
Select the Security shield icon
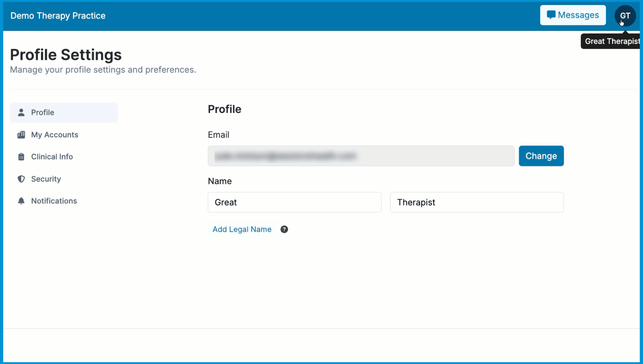tap(21, 179)
